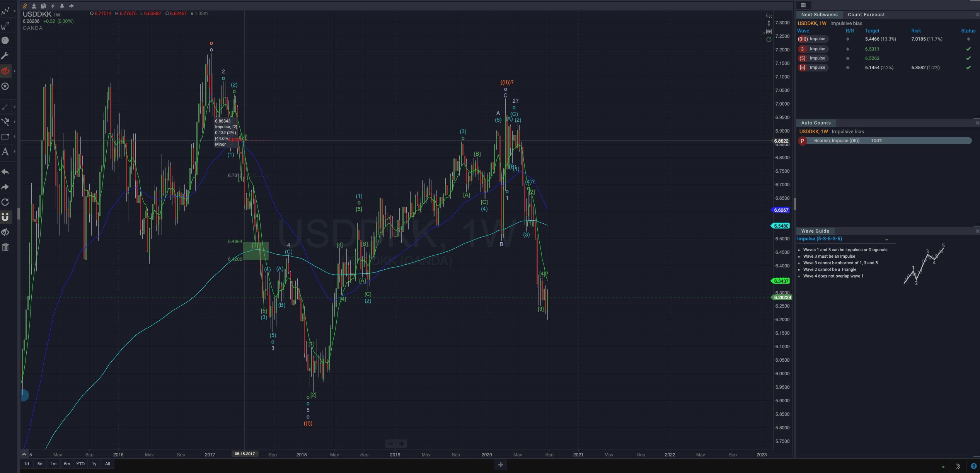Expand the retracement tool submenu arrow
The image size is (980, 473).
[x=15, y=122]
